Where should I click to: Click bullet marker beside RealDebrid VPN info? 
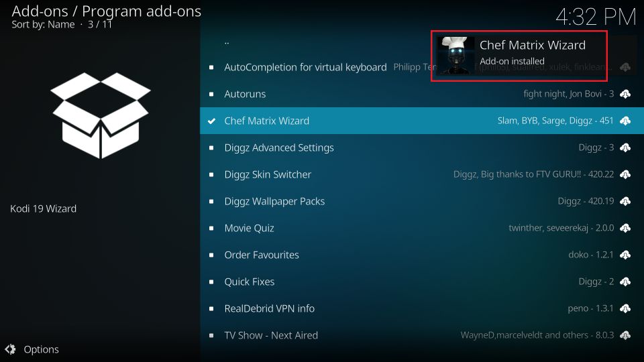[x=211, y=308]
